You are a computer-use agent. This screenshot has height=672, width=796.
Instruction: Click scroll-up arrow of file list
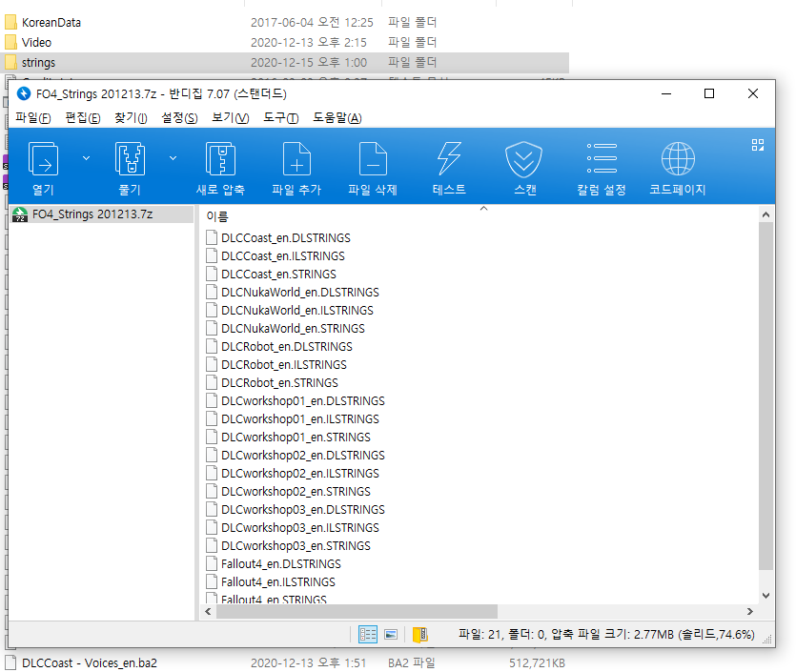tap(765, 214)
